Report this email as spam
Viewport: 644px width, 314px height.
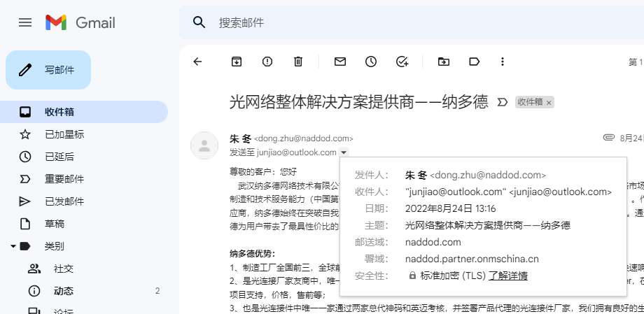(267, 62)
